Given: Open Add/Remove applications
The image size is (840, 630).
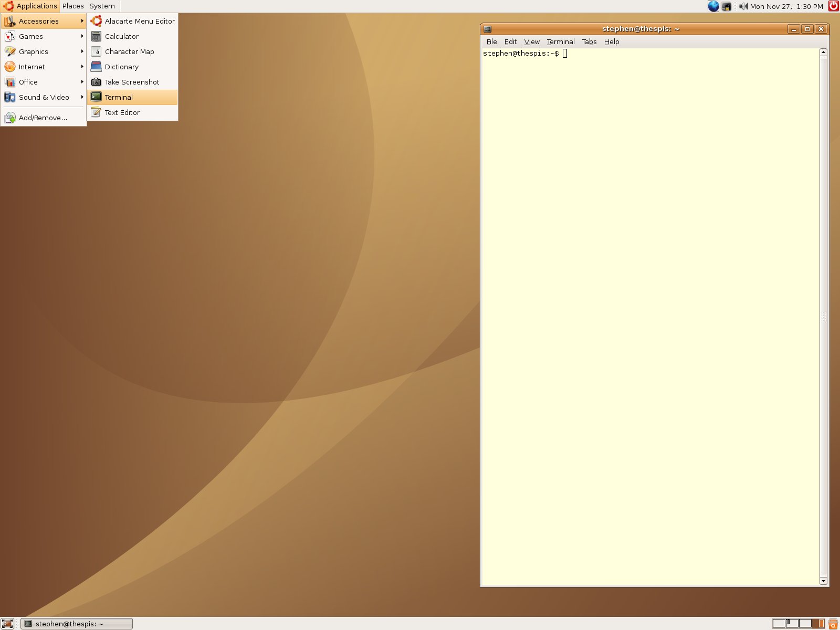Looking at the screenshot, I should [44, 118].
